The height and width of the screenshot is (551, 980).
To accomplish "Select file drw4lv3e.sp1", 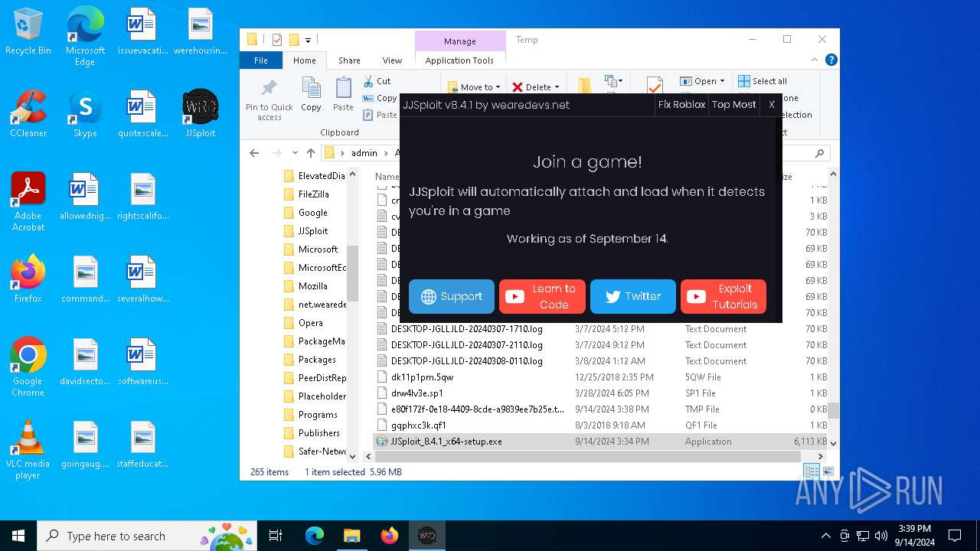I will [x=601, y=393].
